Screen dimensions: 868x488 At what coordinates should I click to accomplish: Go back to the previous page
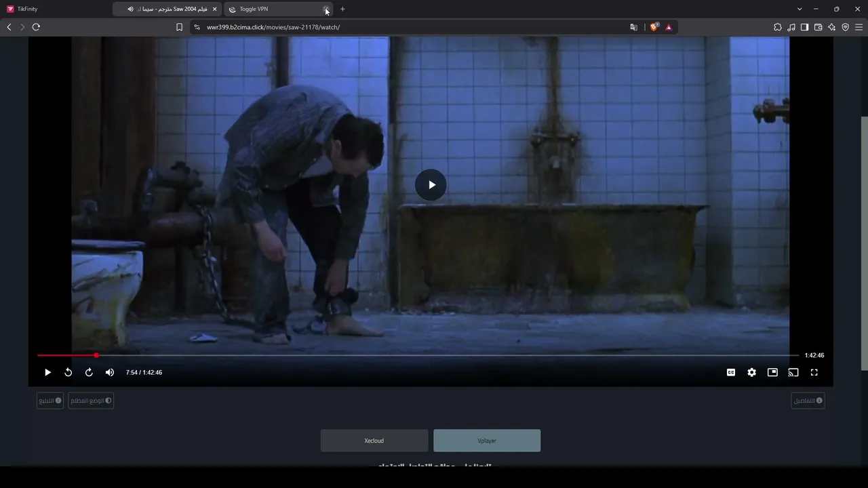[x=9, y=27]
